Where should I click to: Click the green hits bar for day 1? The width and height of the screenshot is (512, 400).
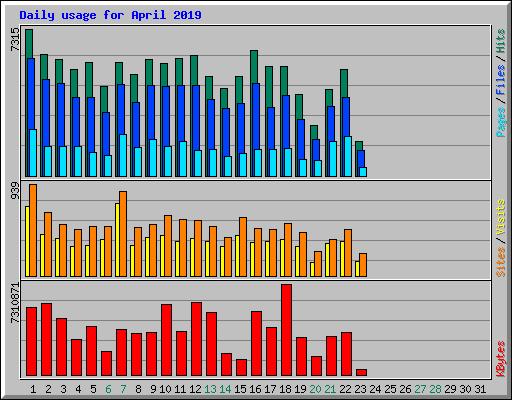(29, 43)
